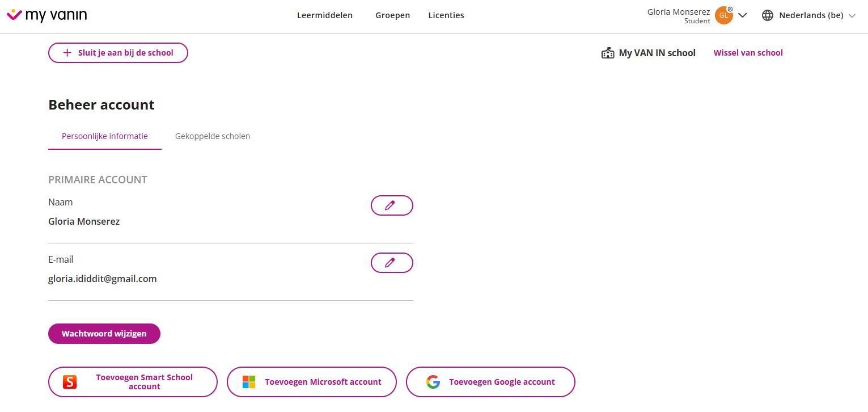Go to the Groepen menu item
This screenshot has height=412, width=868.
(x=392, y=15)
